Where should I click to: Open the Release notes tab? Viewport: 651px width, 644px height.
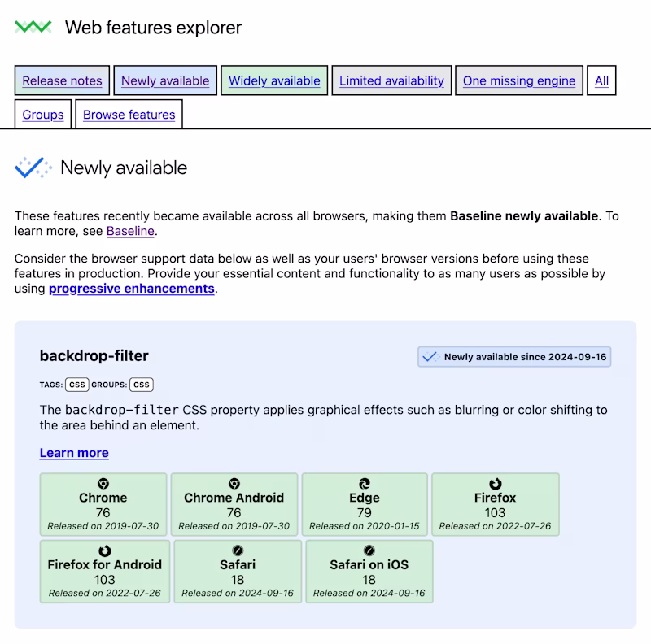pyautogui.click(x=62, y=80)
